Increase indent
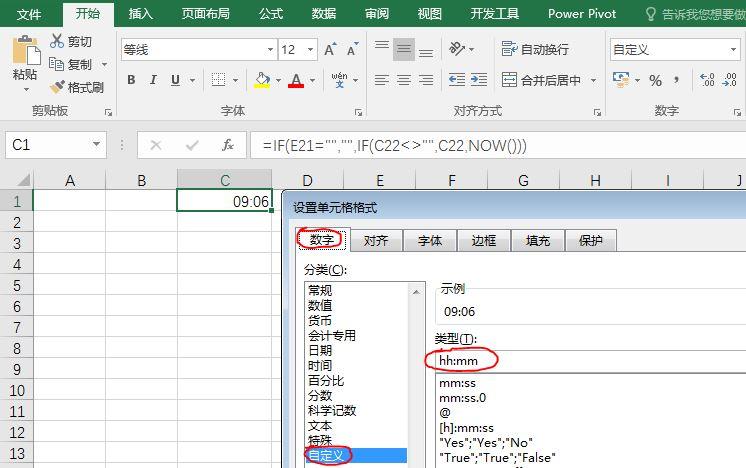The width and height of the screenshot is (746, 468). coord(479,80)
